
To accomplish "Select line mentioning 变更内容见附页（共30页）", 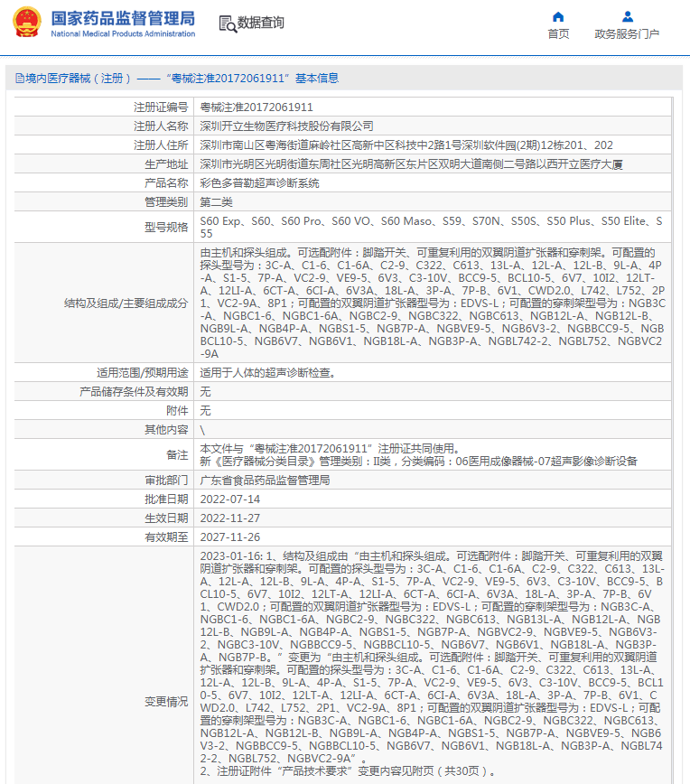I will coord(349,771).
